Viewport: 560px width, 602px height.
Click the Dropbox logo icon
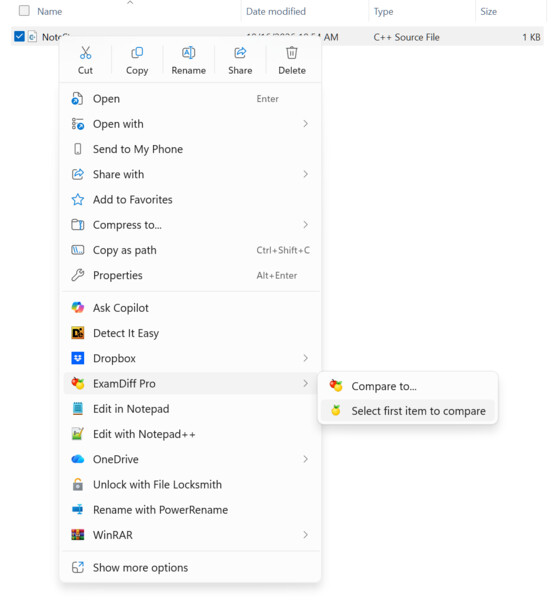(x=78, y=358)
